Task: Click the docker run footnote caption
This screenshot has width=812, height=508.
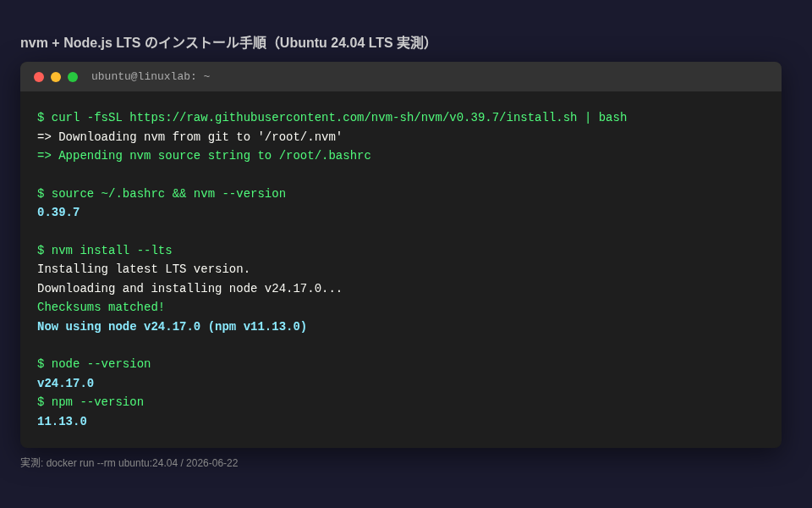Action: tap(129, 463)
